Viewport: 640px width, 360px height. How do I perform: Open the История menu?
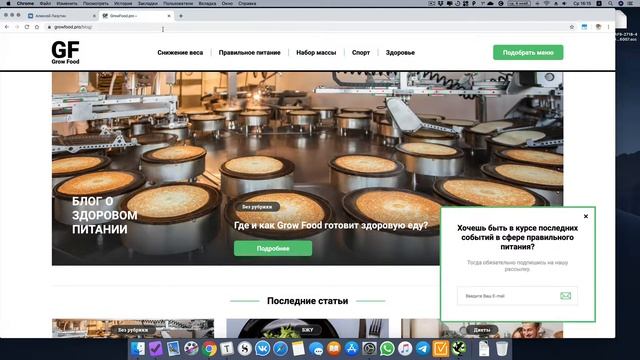point(123,3)
